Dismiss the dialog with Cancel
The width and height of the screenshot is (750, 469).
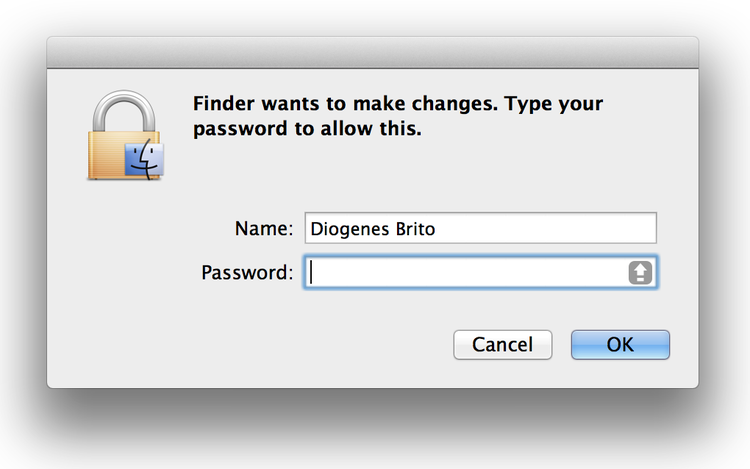click(502, 344)
